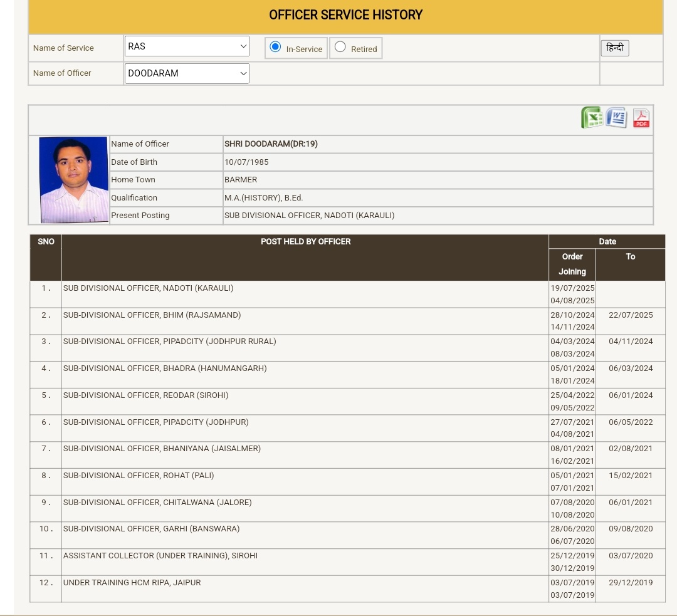Click row 1 post NADOTI (KARAULI)
This screenshot has height=616, width=677.
click(x=148, y=288)
